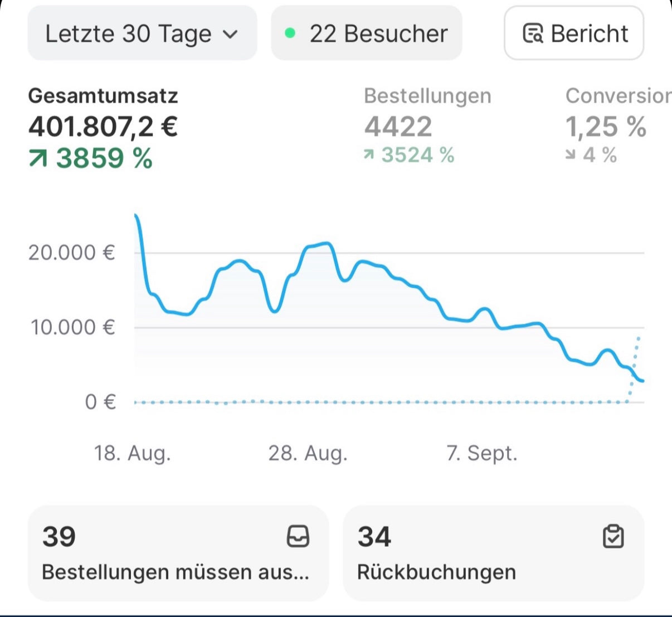Switch to the Bestellungen metric

427,96
